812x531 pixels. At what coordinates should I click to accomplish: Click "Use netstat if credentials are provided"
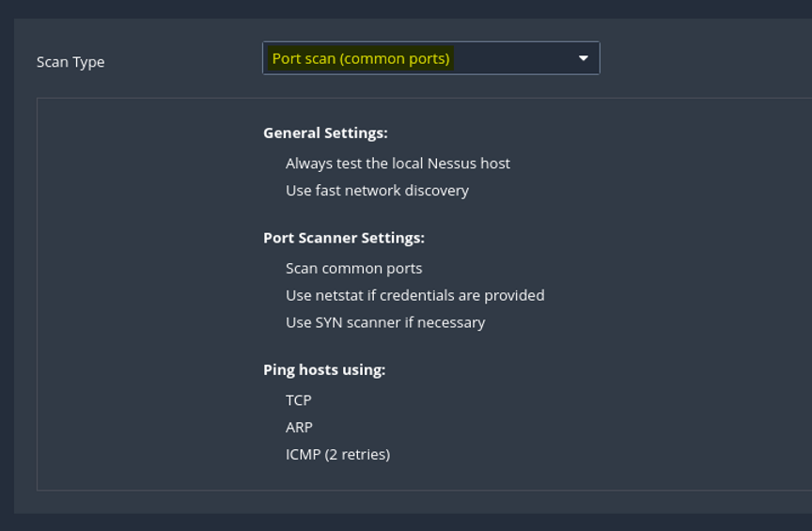[414, 295]
